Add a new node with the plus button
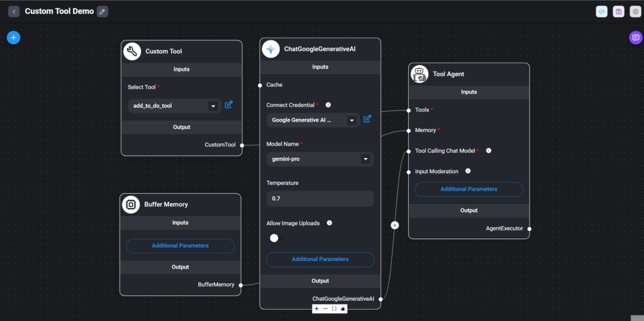The height and width of the screenshot is (321, 644). [x=14, y=37]
